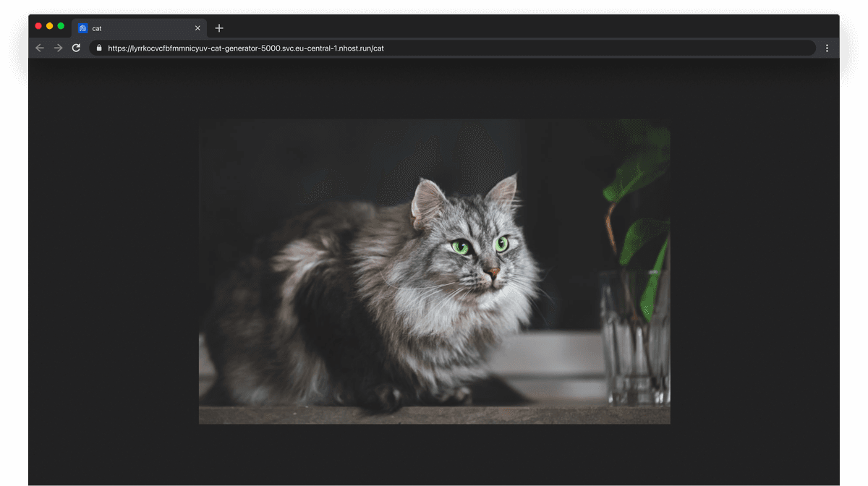Minimize the window with yellow button

coord(49,26)
